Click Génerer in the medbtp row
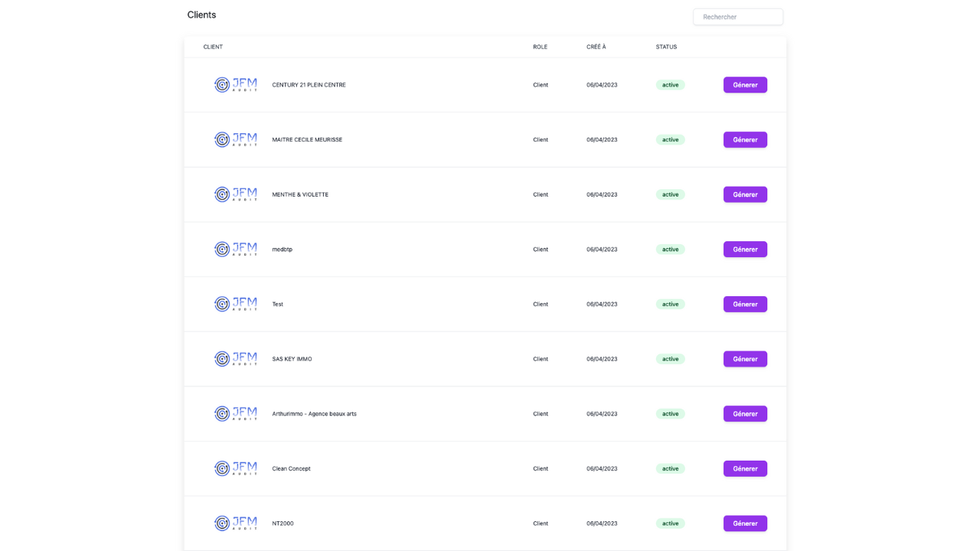Screen dimensions: 980x551 tap(745, 249)
